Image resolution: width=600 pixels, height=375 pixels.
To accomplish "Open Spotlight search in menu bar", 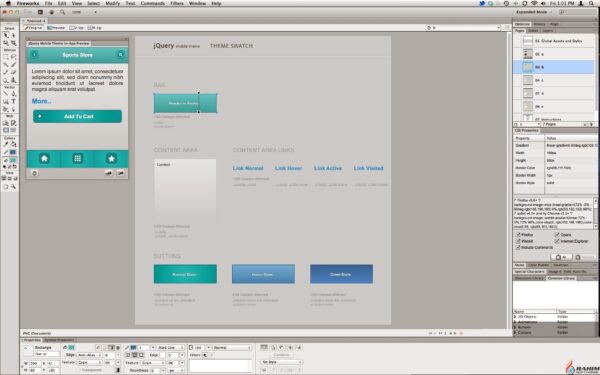I will point(592,3).
